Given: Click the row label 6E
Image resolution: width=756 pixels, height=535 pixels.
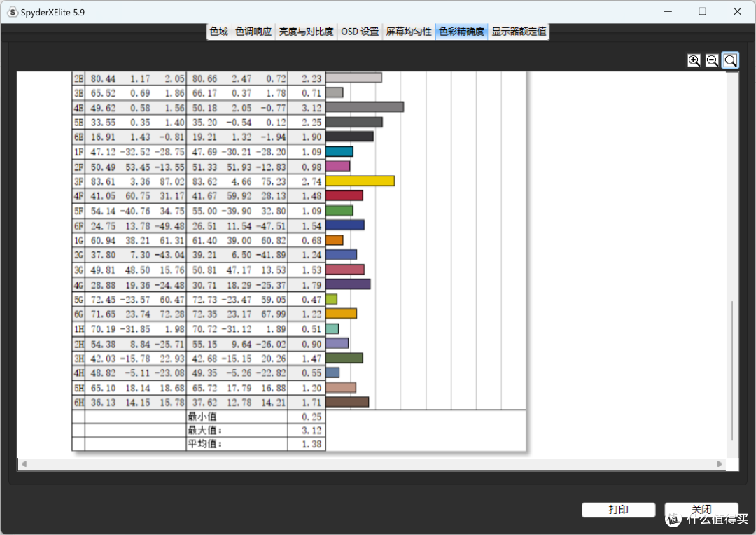Looking at the screenshot, I should [78, 137].
